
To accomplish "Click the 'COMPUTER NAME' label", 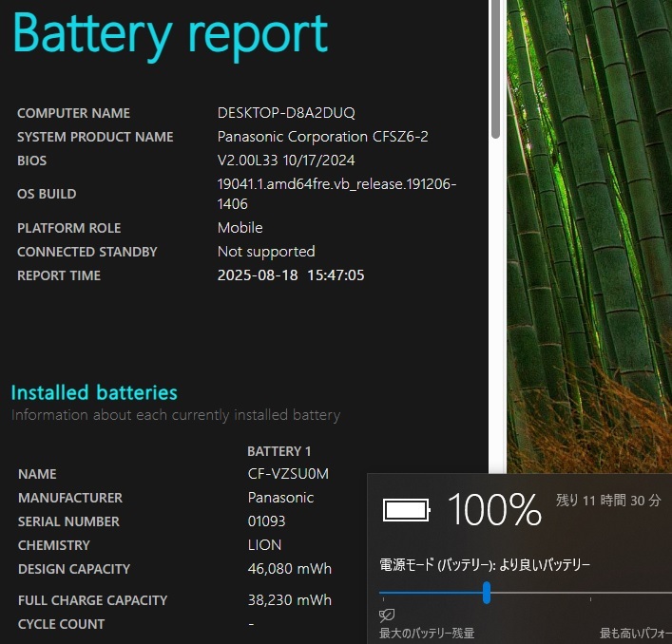I will tap(74, 113).
